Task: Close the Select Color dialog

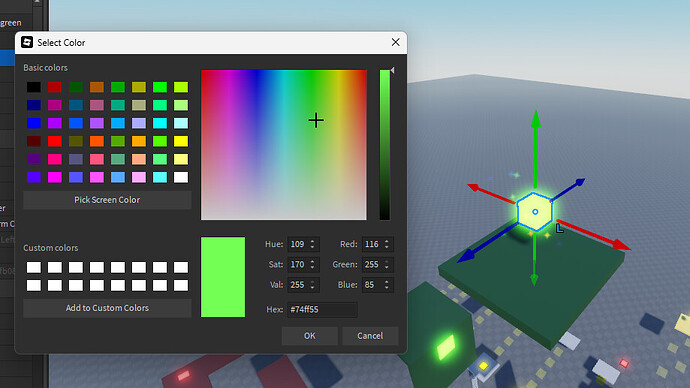Action: pyautogui.click(x=396, y=42)
